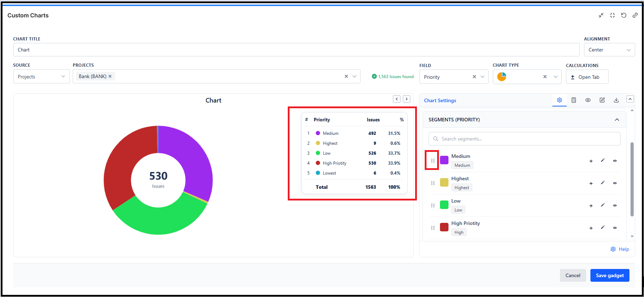This screenshot has height=297, width=644.
Task: Click the Low row in the legend table
Action: [354, 153]
